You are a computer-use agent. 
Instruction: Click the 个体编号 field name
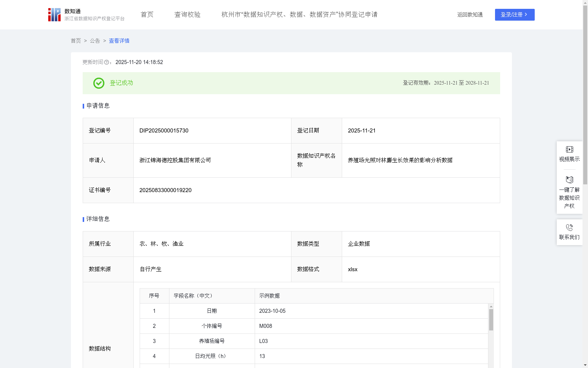[212, 326]
